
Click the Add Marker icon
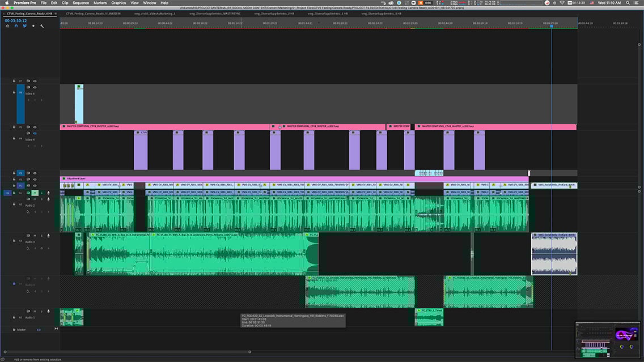tap(33, 26)
